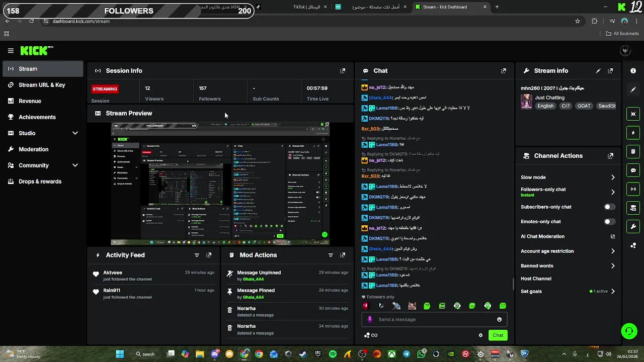
Task: Pop out the Activity Feed panel
Action: click(x=209, y=255)
